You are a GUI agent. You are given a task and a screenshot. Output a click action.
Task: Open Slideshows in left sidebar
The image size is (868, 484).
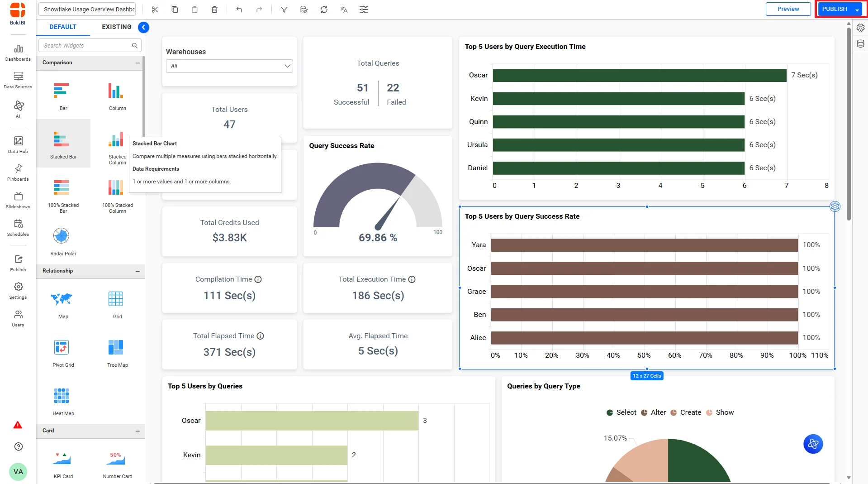point(18,200)
